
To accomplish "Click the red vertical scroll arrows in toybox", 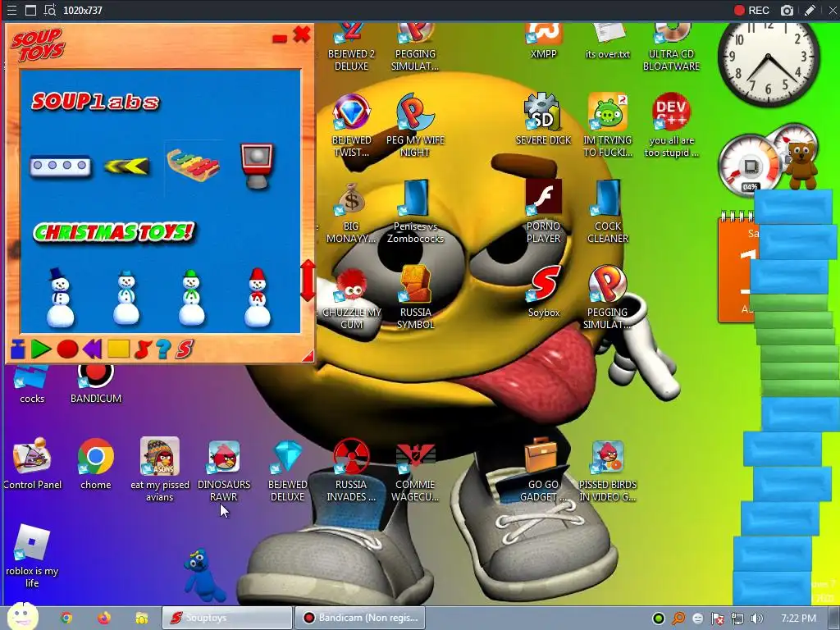I will (x=308, y=281).
